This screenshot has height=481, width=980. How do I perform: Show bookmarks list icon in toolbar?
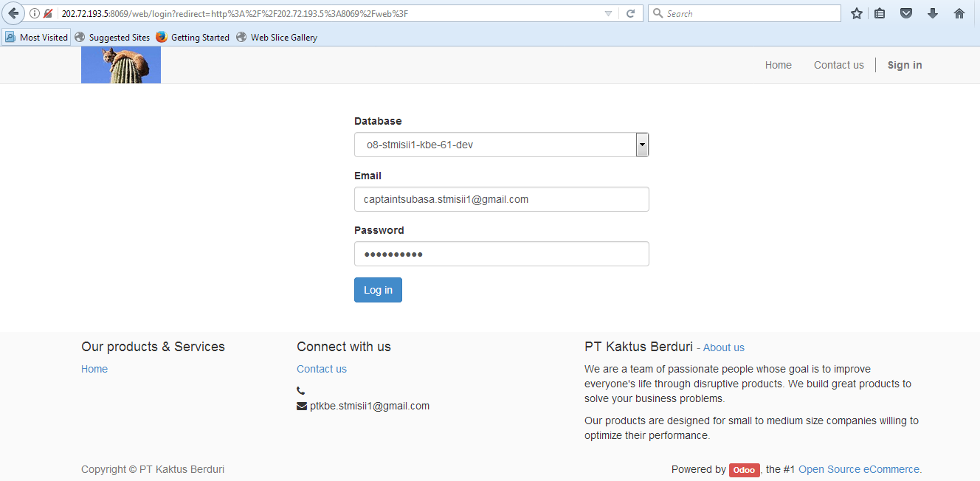[880, 13]
